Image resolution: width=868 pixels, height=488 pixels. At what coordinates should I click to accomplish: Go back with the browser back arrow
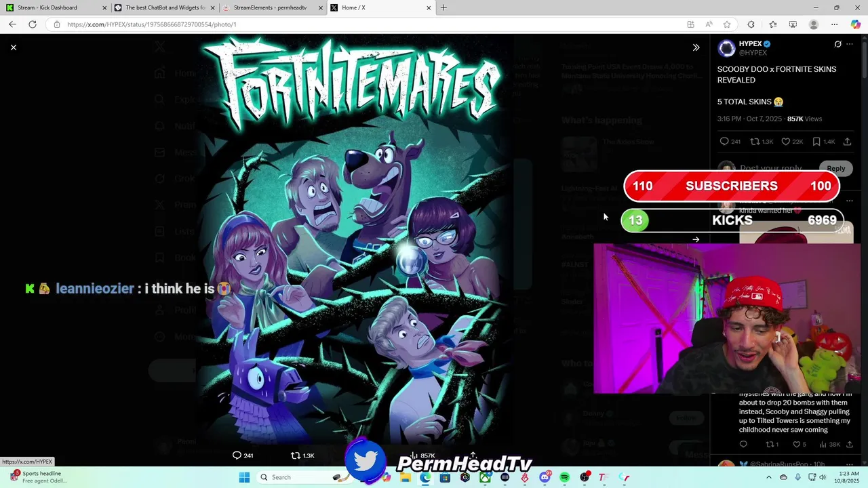12,24
